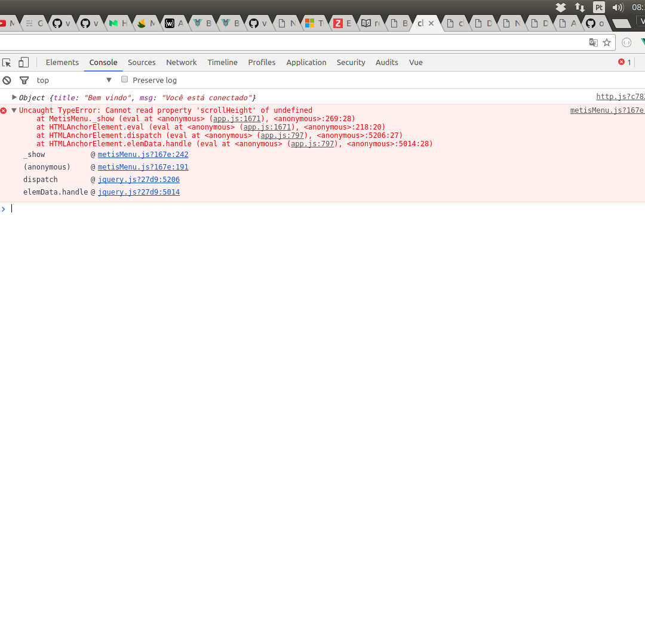
Task: Open the shield icon in the top bar
Action: click(x=560, y=7)
